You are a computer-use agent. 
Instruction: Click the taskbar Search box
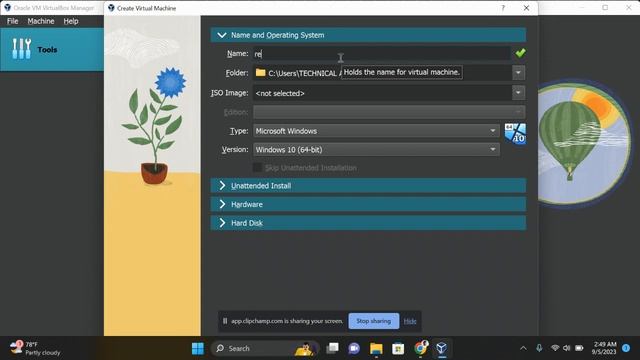pos(265,349)
